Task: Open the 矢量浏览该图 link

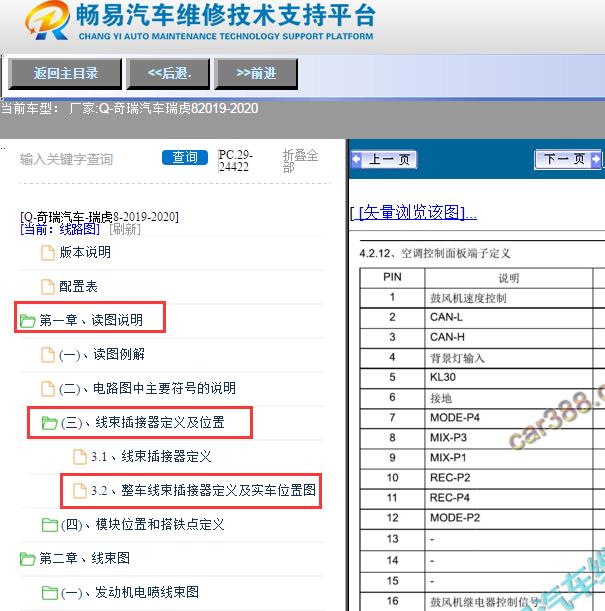Action: coord(417,213)
